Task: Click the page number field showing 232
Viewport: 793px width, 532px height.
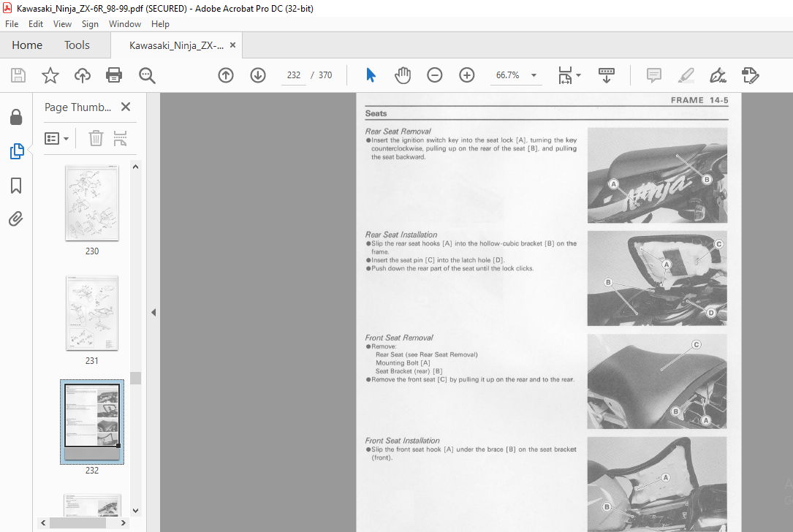Action: pyautogui.click(x=294, y=75)
